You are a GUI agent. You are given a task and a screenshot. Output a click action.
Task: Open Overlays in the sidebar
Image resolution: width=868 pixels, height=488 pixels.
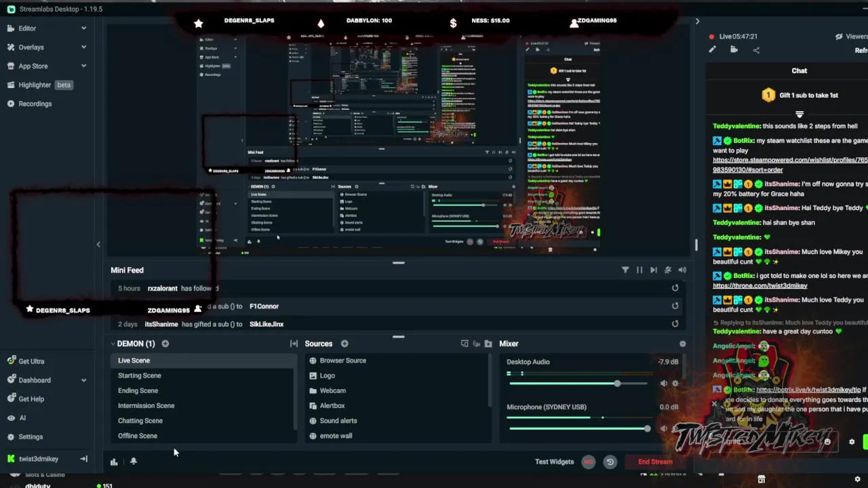click(31, 47)
